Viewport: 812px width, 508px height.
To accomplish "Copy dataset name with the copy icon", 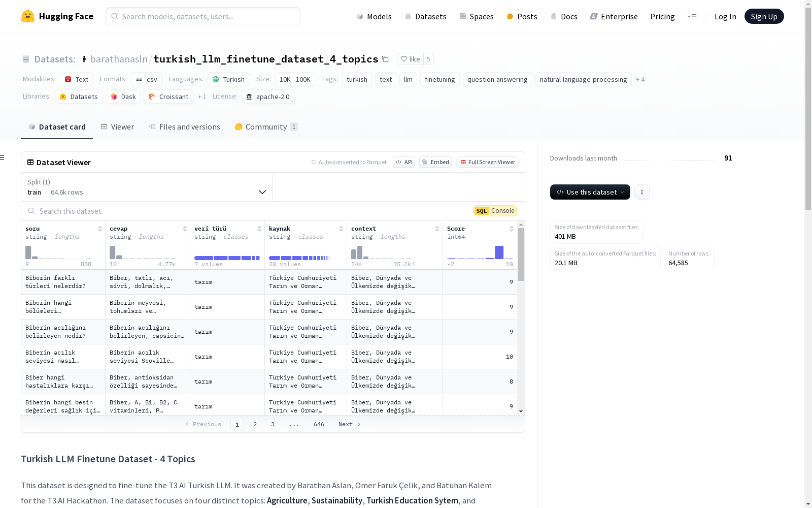I will [x=385, y=59].
